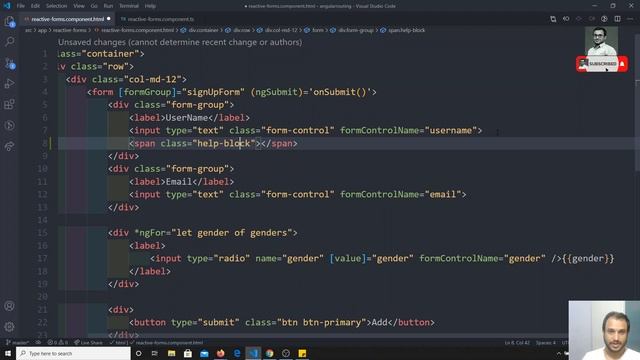
Task: Open the Manage gear icon
Action: tap(9, 327)
